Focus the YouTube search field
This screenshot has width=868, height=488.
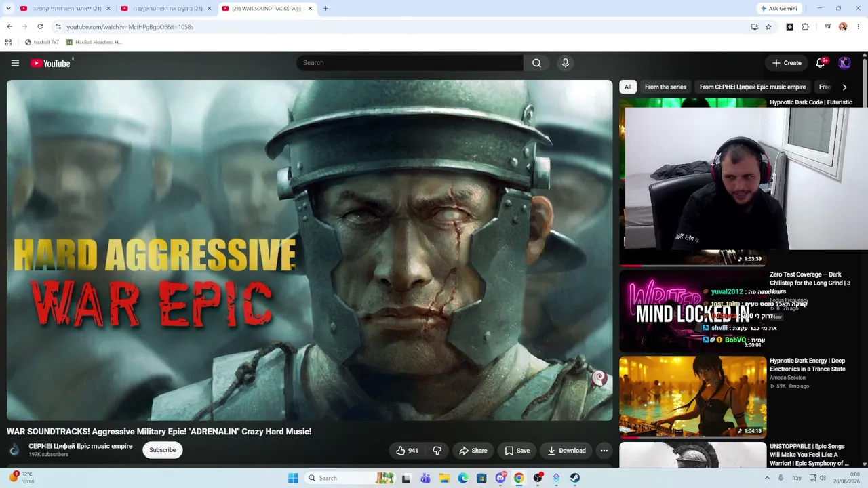click(410, 63)
